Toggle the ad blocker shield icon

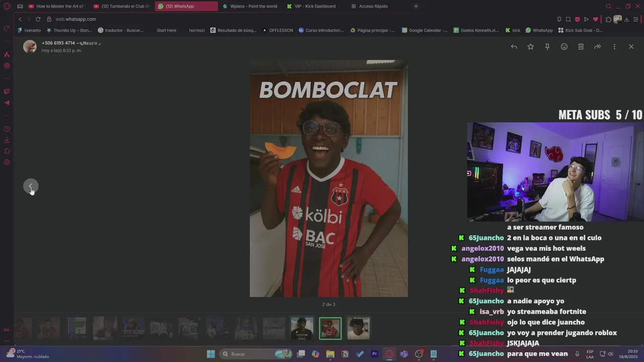577,19
